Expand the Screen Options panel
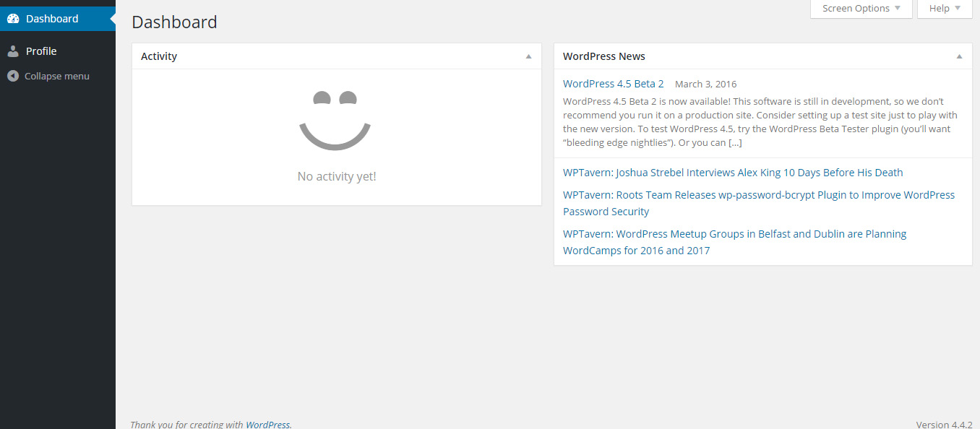The height and width of the screenshot is (429, 980). point(861,9)
